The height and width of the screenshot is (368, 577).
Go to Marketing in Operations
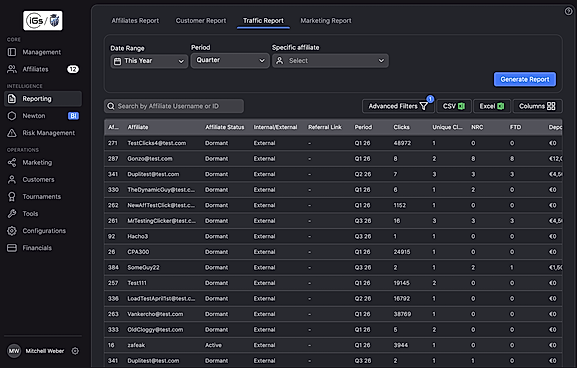[37, 162]
